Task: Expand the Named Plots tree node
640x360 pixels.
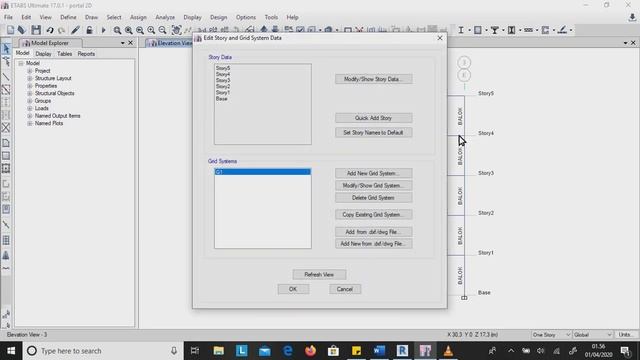Action: click(29, 123)
